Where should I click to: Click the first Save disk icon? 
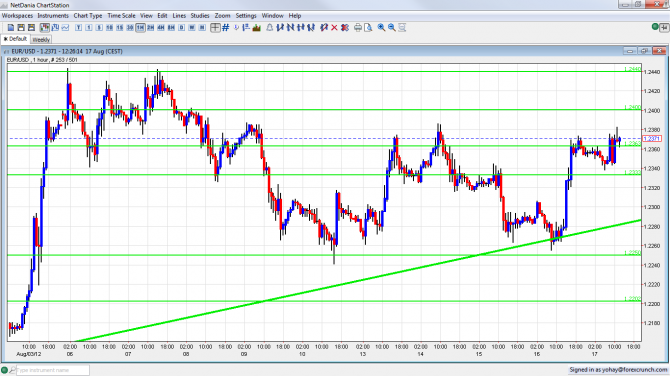coord(21,27)
